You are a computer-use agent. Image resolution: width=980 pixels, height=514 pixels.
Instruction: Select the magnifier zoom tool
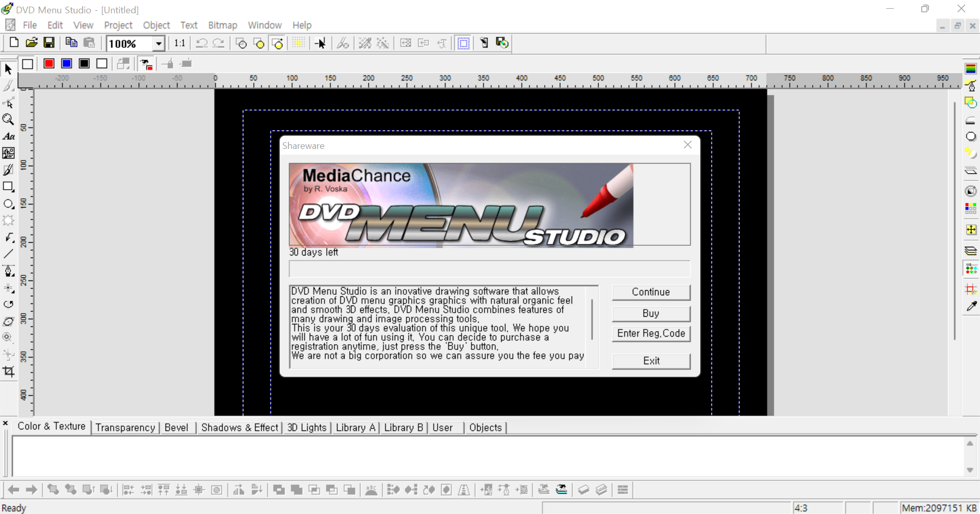pyautogui.click(x=8, y=119)
